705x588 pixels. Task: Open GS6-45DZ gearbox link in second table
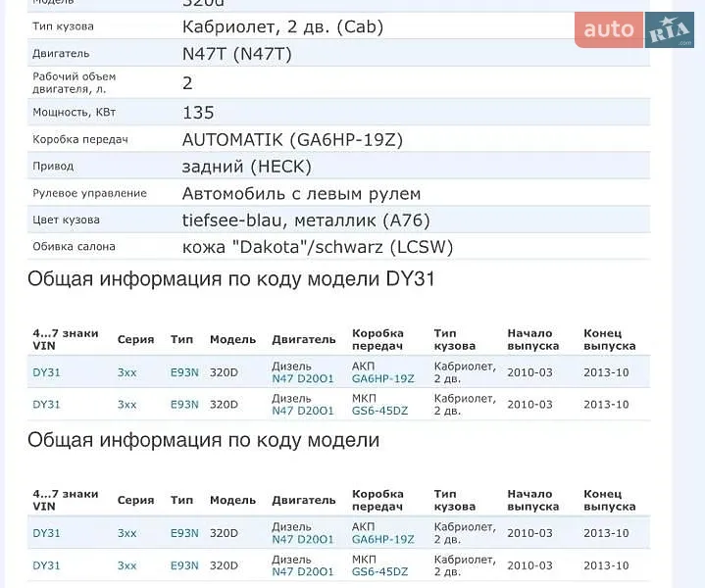(x=379, y=571)
